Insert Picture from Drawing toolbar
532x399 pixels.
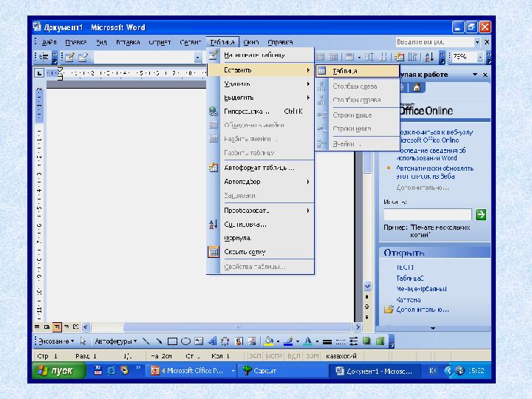coord(252,341)
